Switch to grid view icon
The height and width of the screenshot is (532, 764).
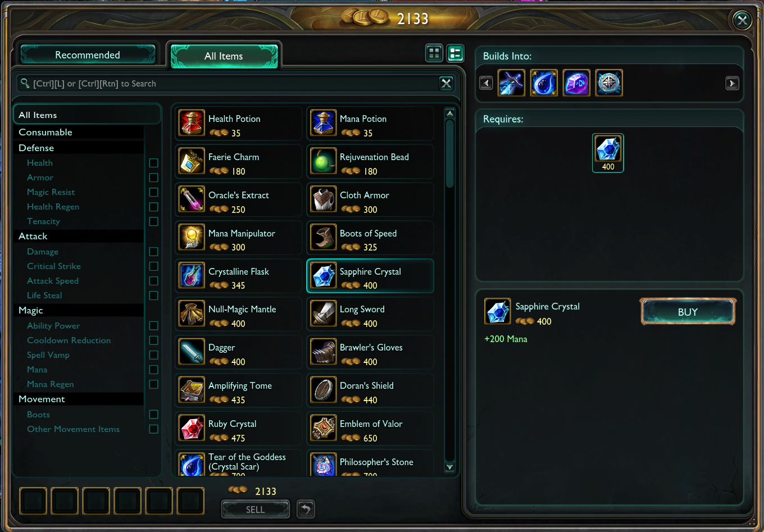[x=434, y=53]
